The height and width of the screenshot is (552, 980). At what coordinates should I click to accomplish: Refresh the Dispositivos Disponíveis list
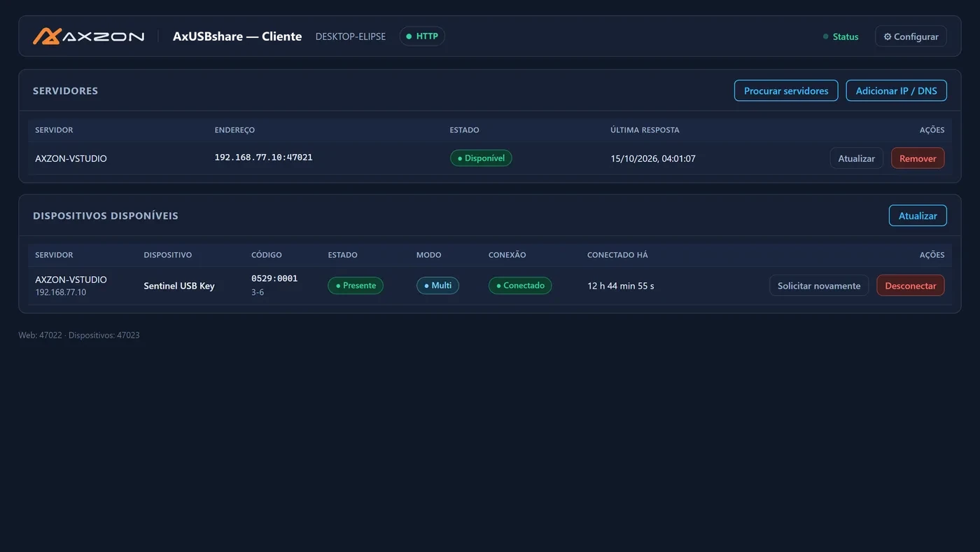click(x=918, y=216)
